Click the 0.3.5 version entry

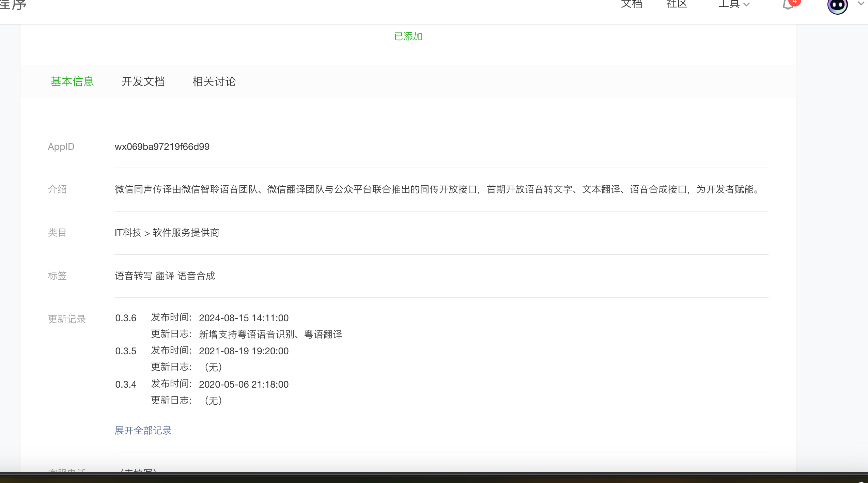tap(126, 351)
